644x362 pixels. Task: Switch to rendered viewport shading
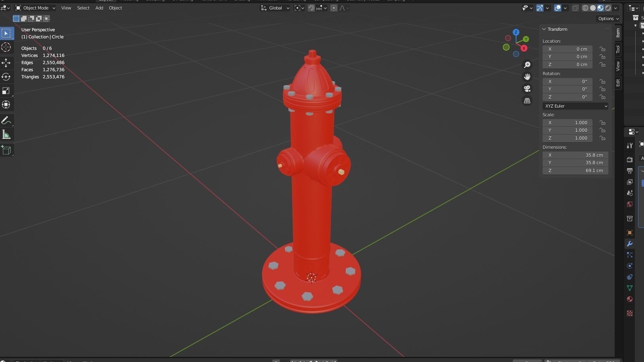pyautogui.click(x=608, y=8)
